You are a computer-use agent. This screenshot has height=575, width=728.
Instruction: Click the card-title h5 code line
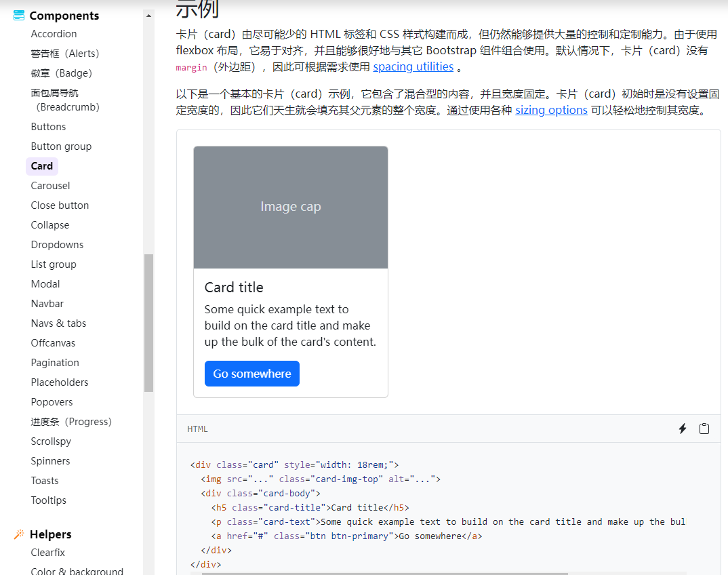click(310, 508)
